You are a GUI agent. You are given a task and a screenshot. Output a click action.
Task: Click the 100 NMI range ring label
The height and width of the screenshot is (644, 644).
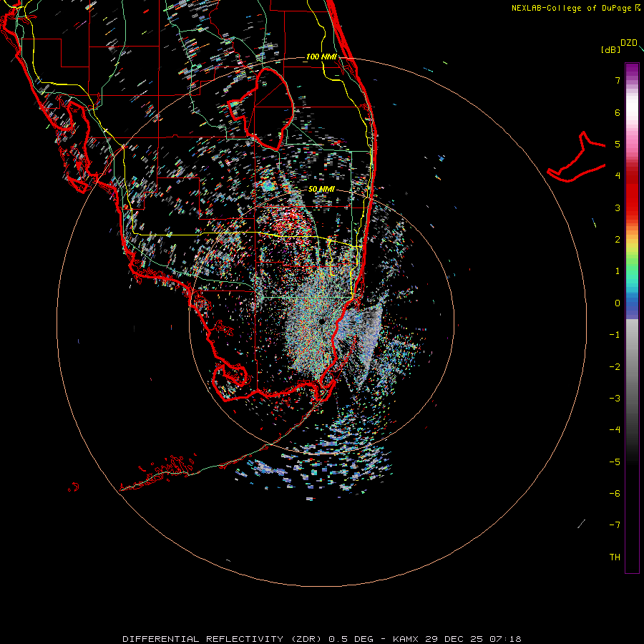[x=321, y=57]
